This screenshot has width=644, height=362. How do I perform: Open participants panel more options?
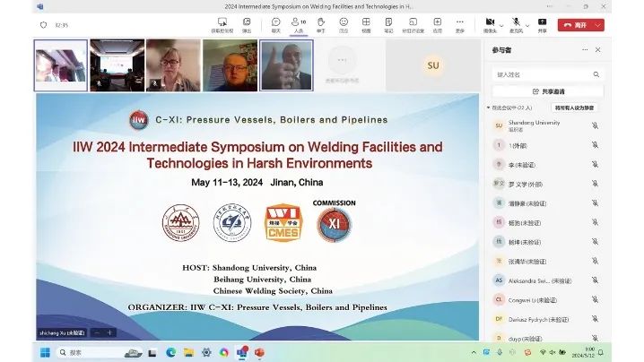tap(585, 49)
